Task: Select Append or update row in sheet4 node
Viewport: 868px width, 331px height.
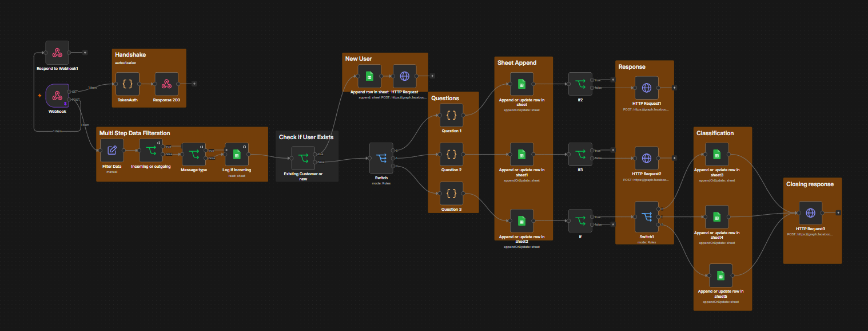Action: tap(717, 217)
